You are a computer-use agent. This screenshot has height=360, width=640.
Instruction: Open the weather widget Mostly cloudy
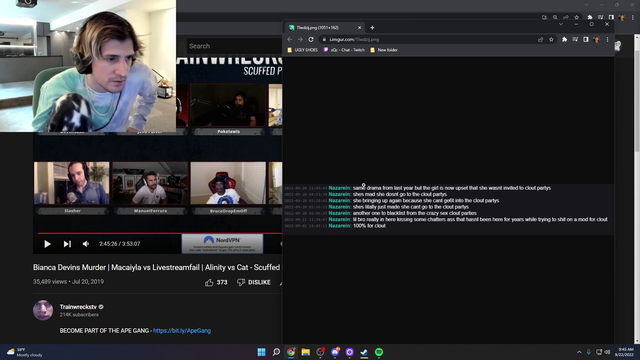pos(24,352)
